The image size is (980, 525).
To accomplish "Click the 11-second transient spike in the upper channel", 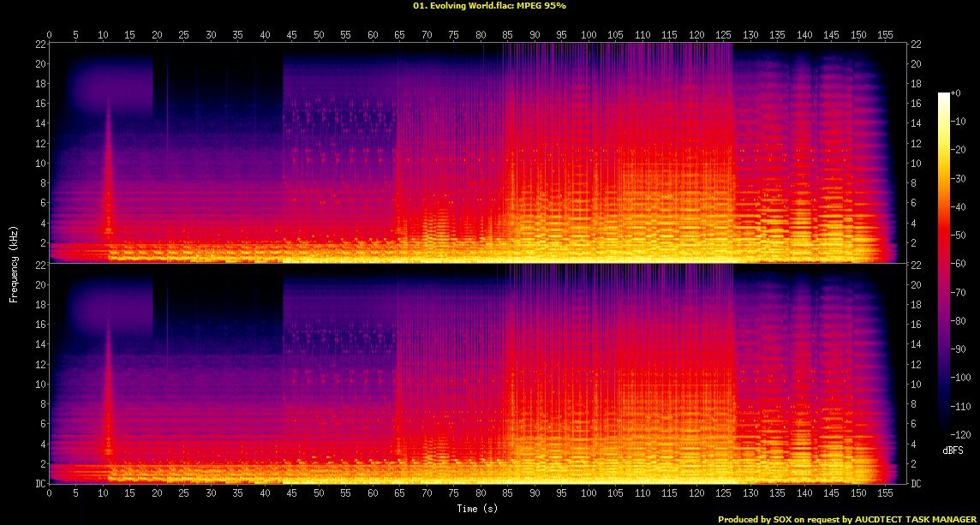I will tap(108, 171).
